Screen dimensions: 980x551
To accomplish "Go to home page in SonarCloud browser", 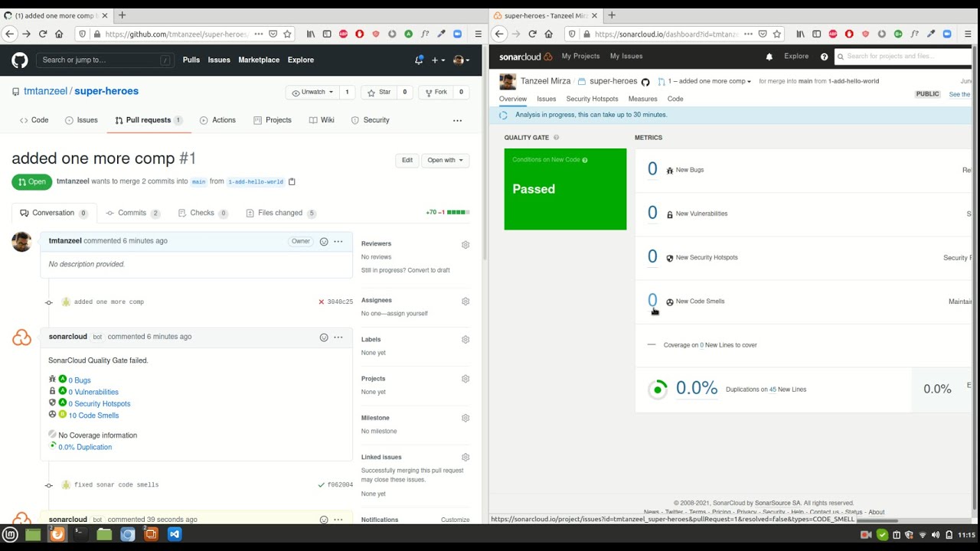I will (549, 34).
